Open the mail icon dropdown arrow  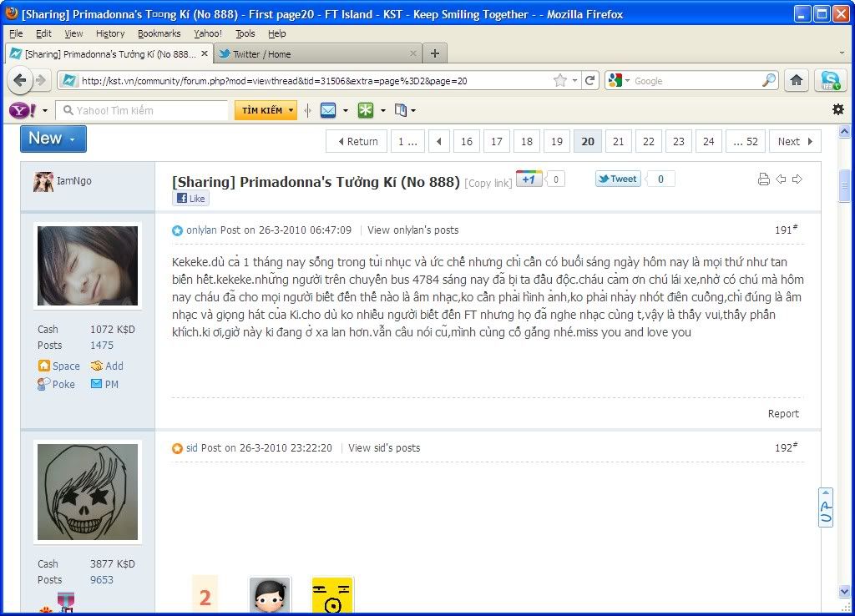click(346, 111)
